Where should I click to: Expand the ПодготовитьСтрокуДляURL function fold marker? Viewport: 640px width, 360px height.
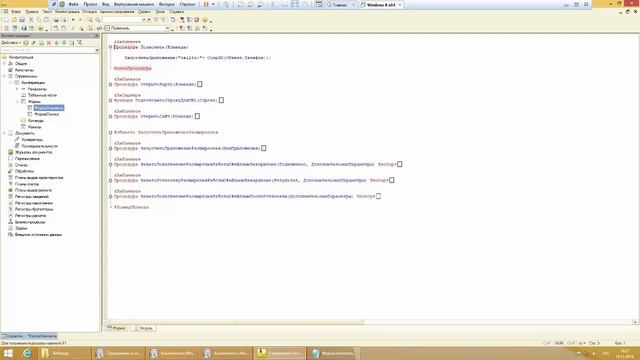111,100
